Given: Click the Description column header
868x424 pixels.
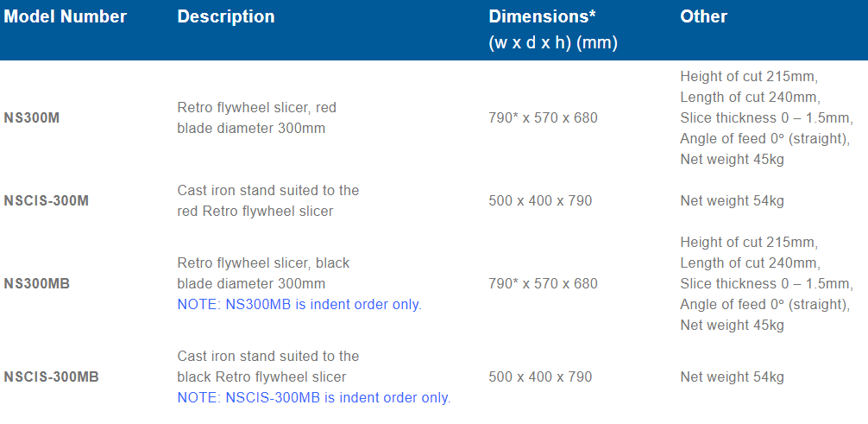Looking at the screenshot, I should click(226, 16).
